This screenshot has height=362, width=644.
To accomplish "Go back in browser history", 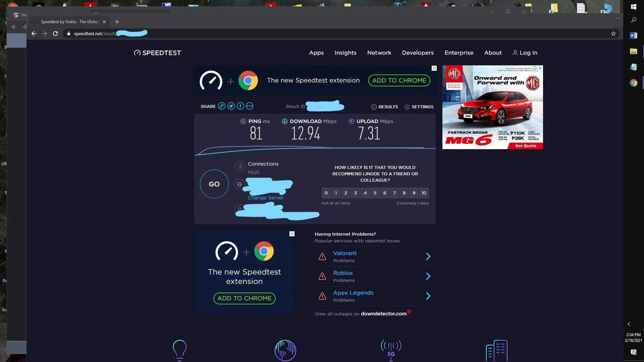I will 34,34.
